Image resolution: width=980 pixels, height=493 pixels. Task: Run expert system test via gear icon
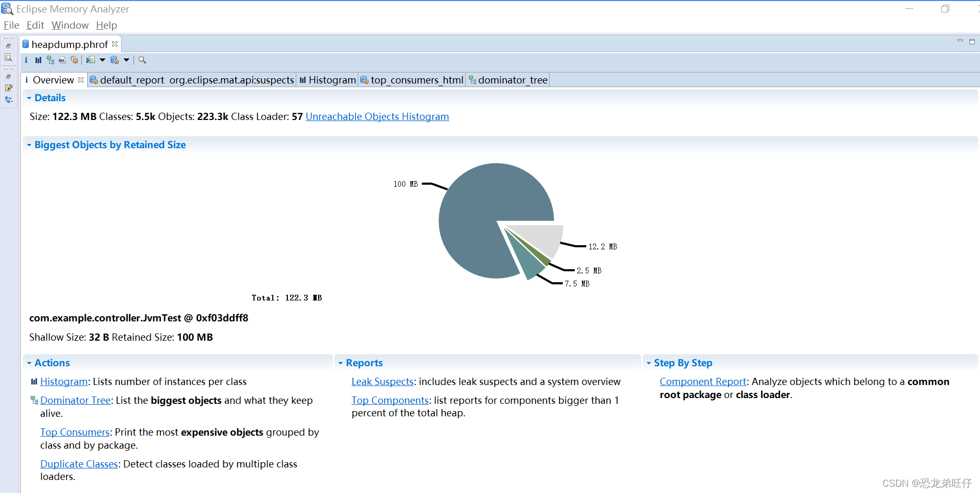coord(75,60)
